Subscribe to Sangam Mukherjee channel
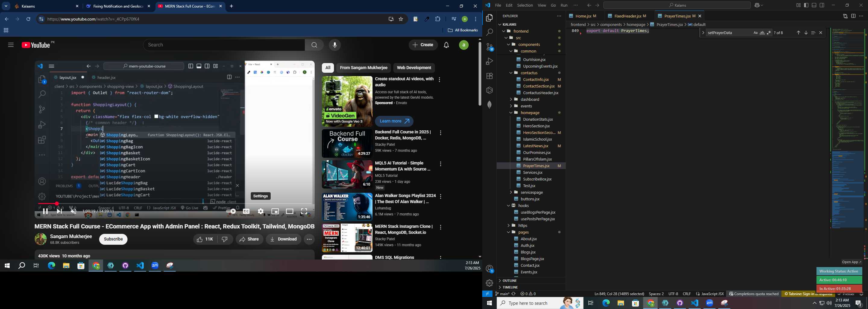 point(113,240)
